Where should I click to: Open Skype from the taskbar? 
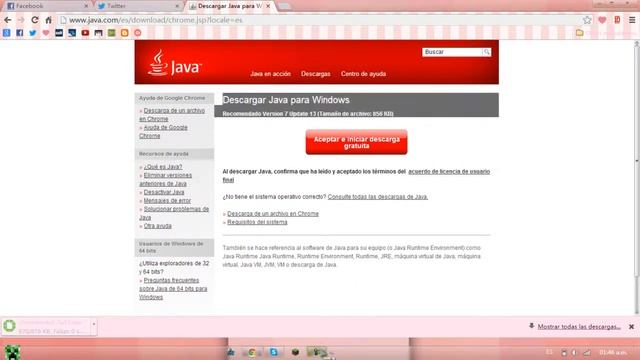tap(273, 352)
